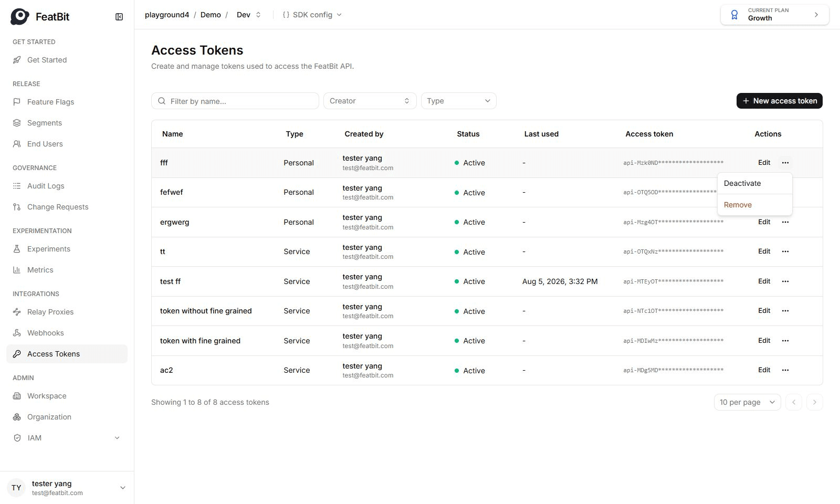Edit token without fine grained
The image size is (840, 504).
click(764, 311)
